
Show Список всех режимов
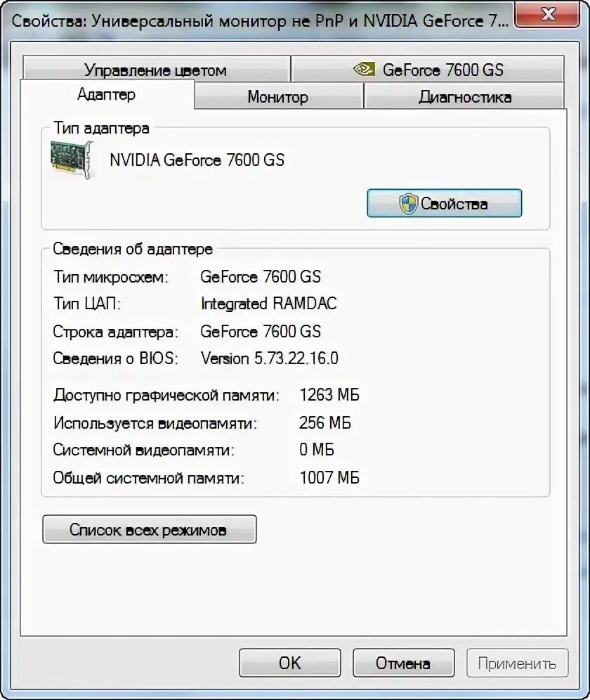point(149,529)
